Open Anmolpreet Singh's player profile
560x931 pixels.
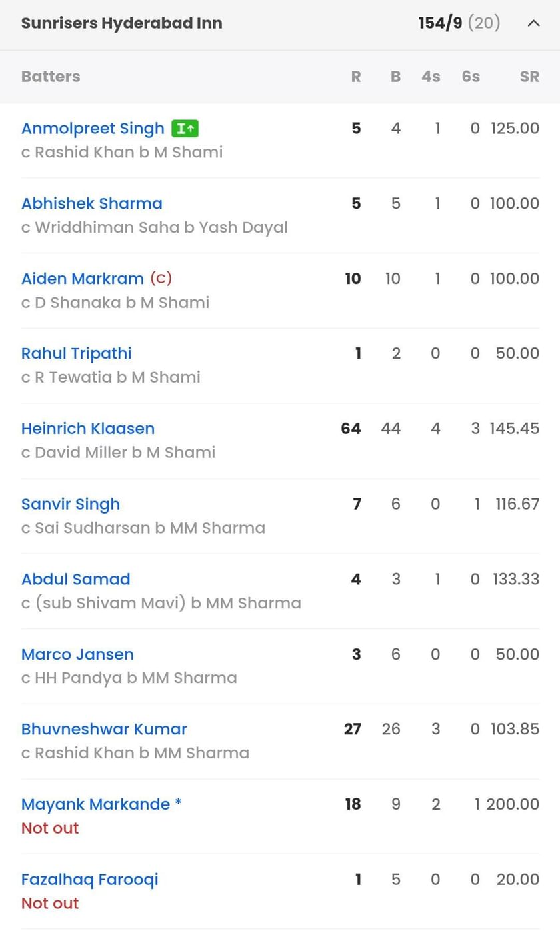click(92, 129)
